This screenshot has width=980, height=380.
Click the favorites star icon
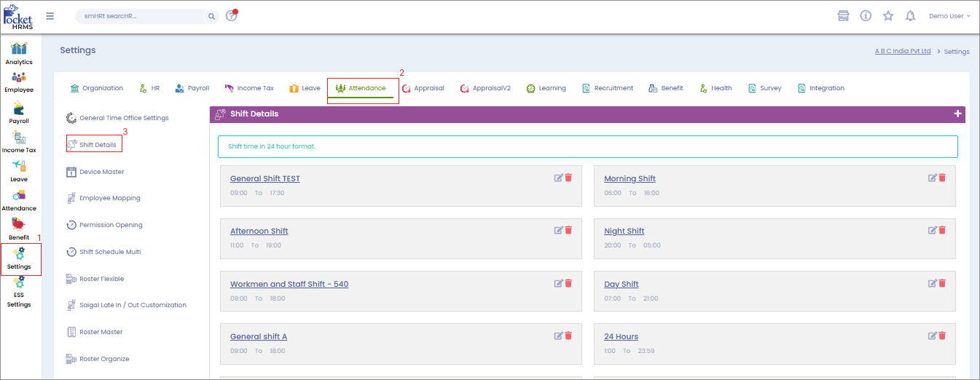pos(887,16)
